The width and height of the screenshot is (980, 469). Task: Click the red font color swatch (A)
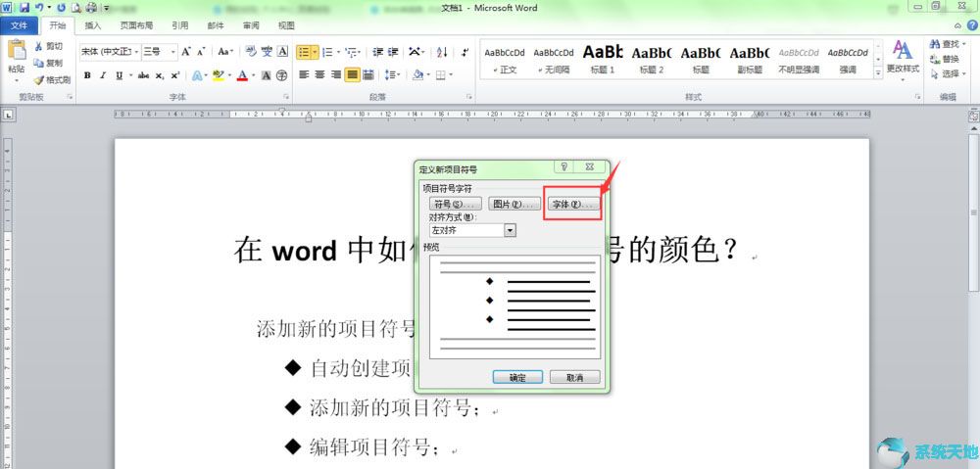tap(243, 75)
